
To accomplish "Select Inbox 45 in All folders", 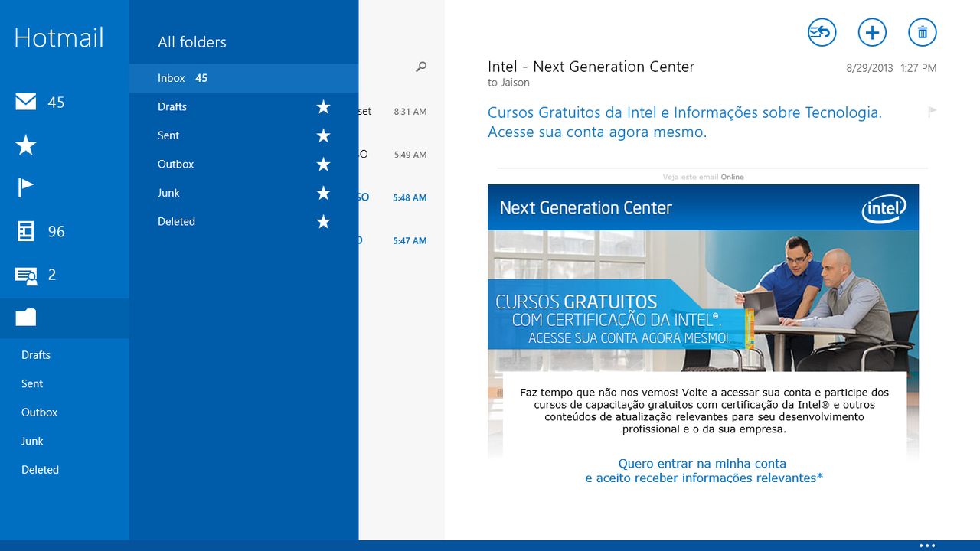I will click(243, 78).
